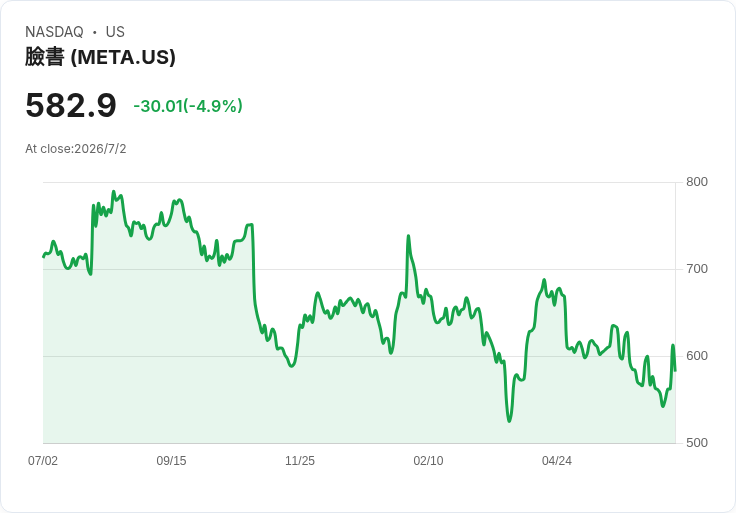Click the final data point at chart's right end
Viewport: 736px width, 513px height.
[675, 371]
